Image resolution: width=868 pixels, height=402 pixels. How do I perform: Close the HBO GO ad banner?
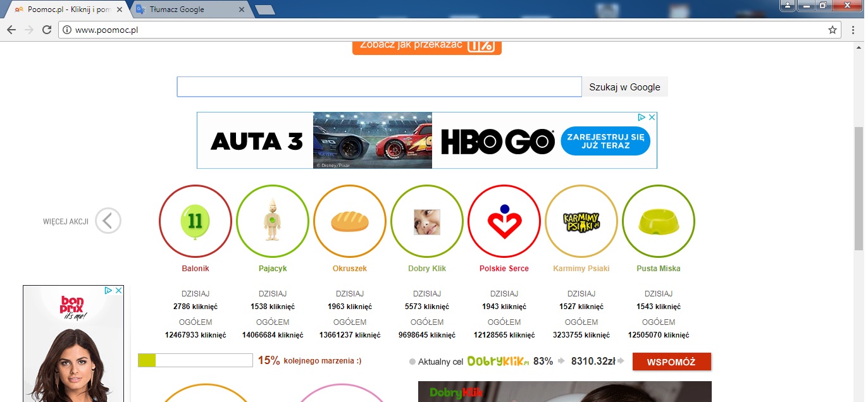652,118
